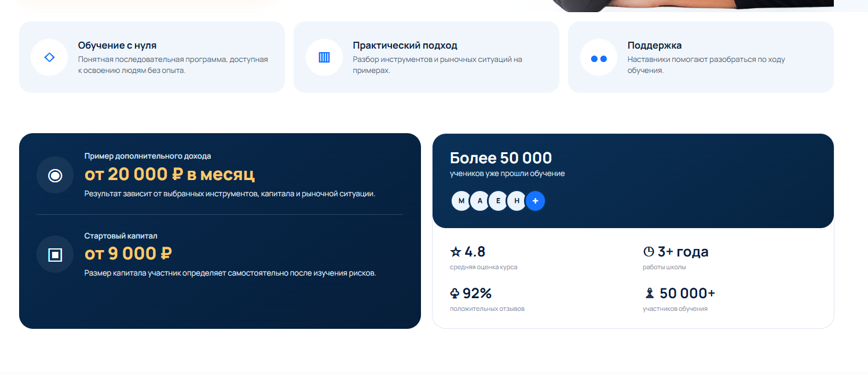
Task: Click the label Стартовый капитал
Action: pyautogui.click(x=120, y=236)
